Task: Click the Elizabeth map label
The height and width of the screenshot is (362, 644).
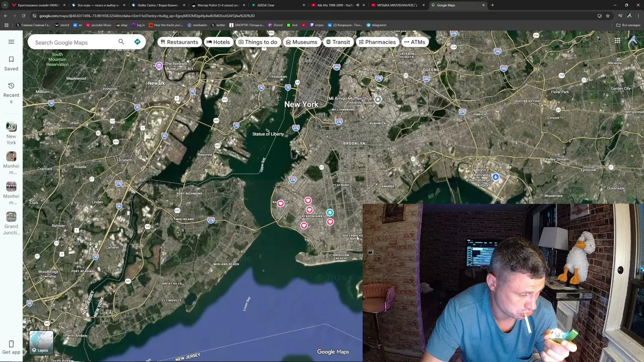Action: (x=124, y=160)
